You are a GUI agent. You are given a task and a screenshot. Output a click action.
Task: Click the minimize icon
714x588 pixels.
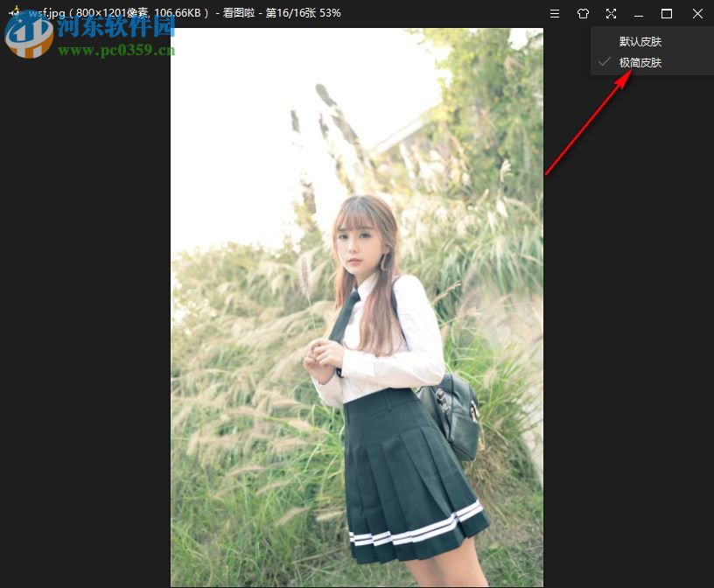[x=639, y=13]
